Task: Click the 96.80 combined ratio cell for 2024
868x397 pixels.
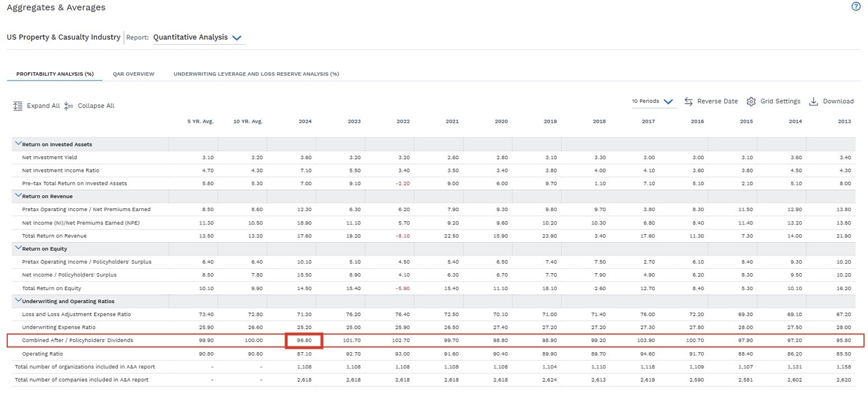Action: (304, 340)
